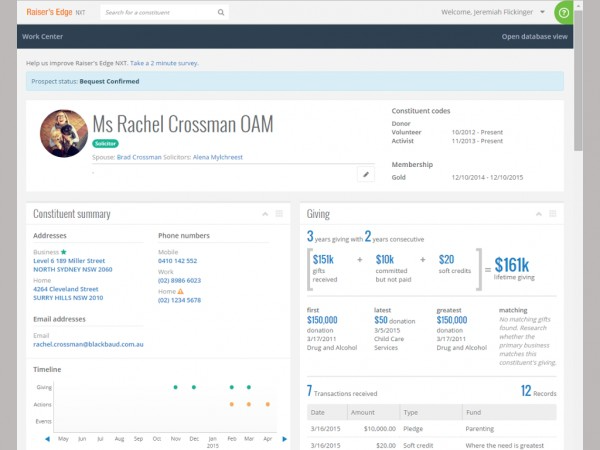The image size is (600, 450).
Task: Select the $10,000.00 Pledge transaction row
Action: coord(432,429)
